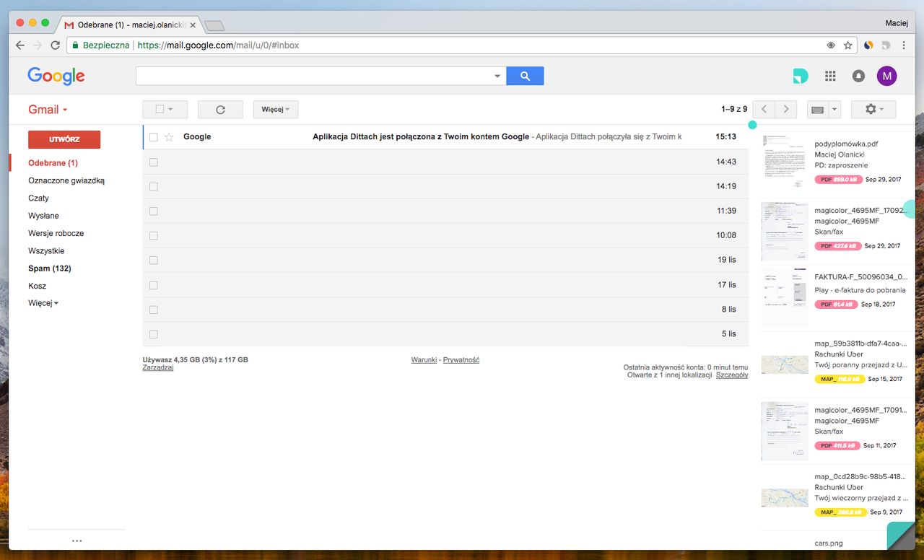Viewport: 924px width, 560px height.
Task: Check the 11:39 email checkbox
Action: (153, 211)
